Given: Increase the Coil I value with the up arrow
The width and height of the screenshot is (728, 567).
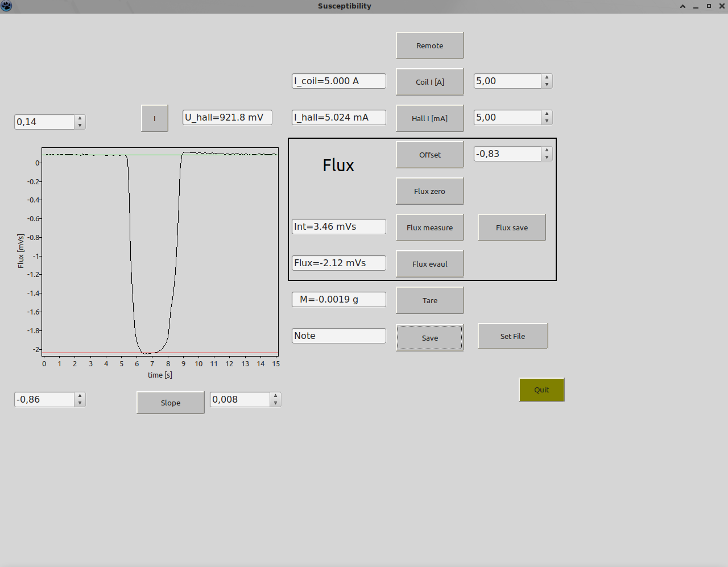Looking at the screenshot, I should click(x=547, y=77).
